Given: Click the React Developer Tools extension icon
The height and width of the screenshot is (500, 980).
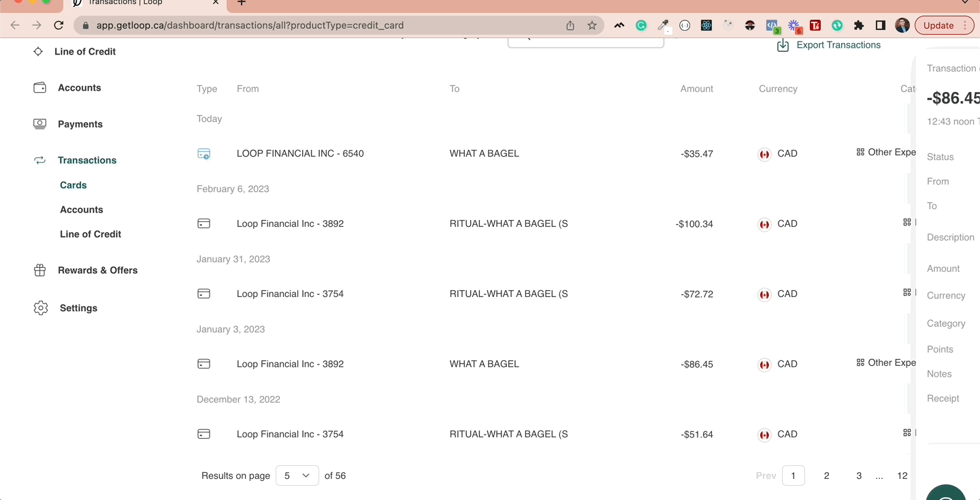Looking at the screenshot, I should pyautogui.click(x=706, y=25).
